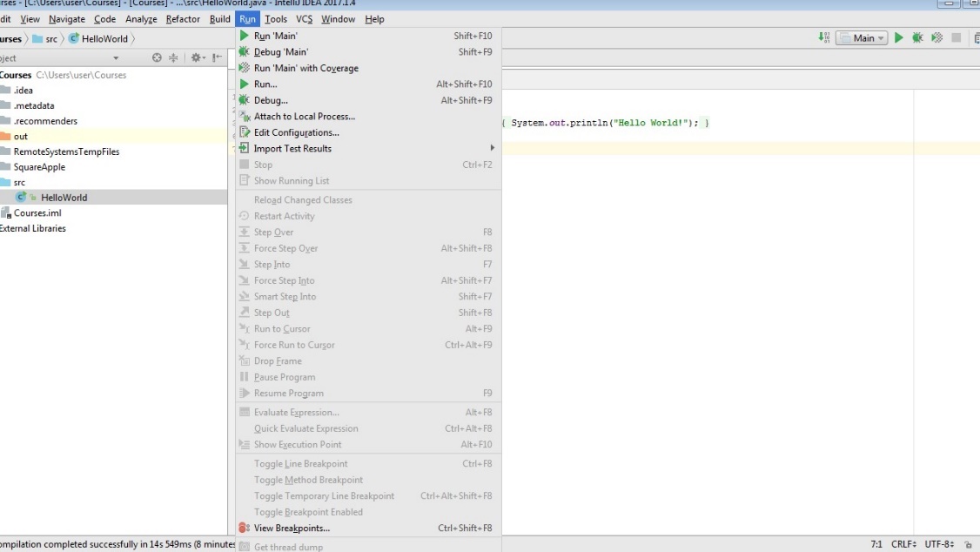The width and height of the screenshot is (980, 552).
Task: Click Run with Coverage toolbar icon
Action: [937, 37]
